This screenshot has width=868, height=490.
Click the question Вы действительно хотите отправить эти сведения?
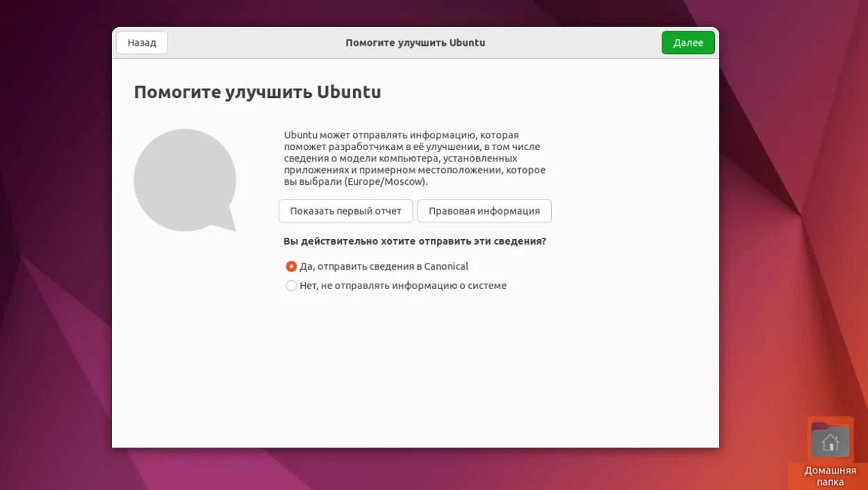(415, 241)
